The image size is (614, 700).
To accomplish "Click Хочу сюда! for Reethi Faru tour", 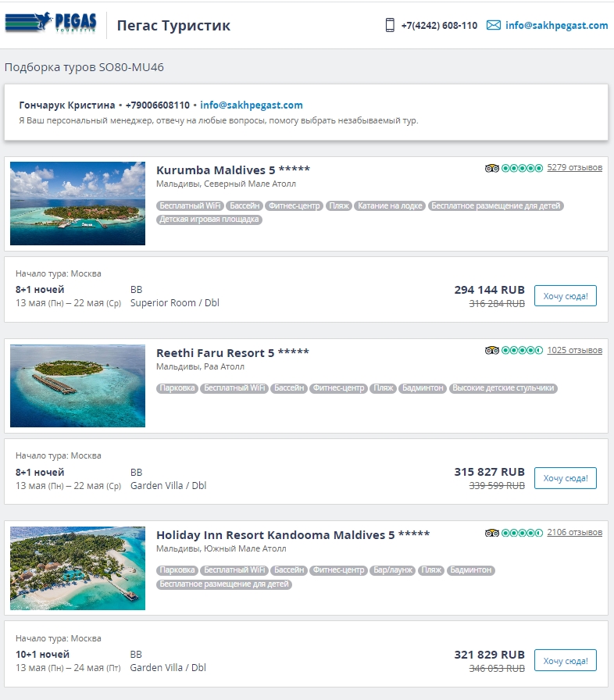I will tap(566, 478).
